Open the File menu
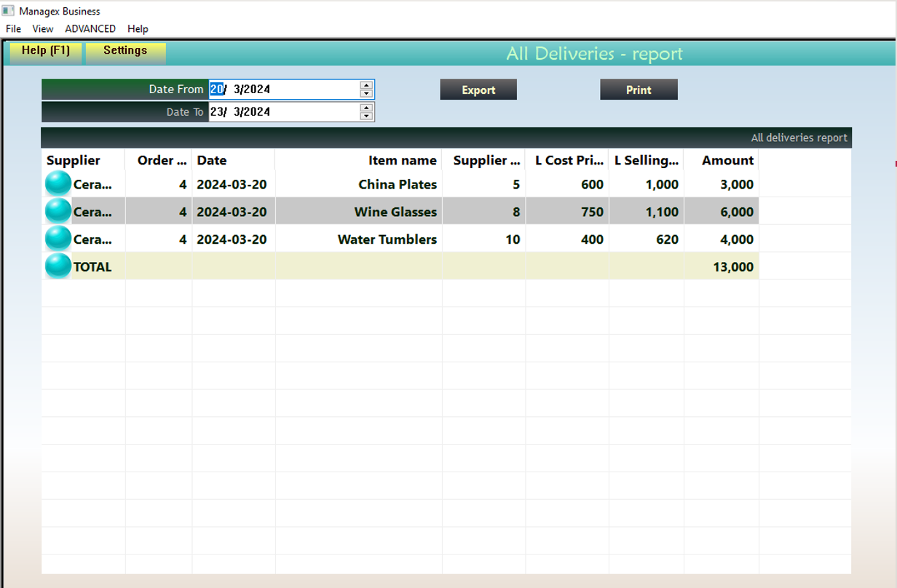The width and height of the screenshot is (897, 588). (13, 29)
